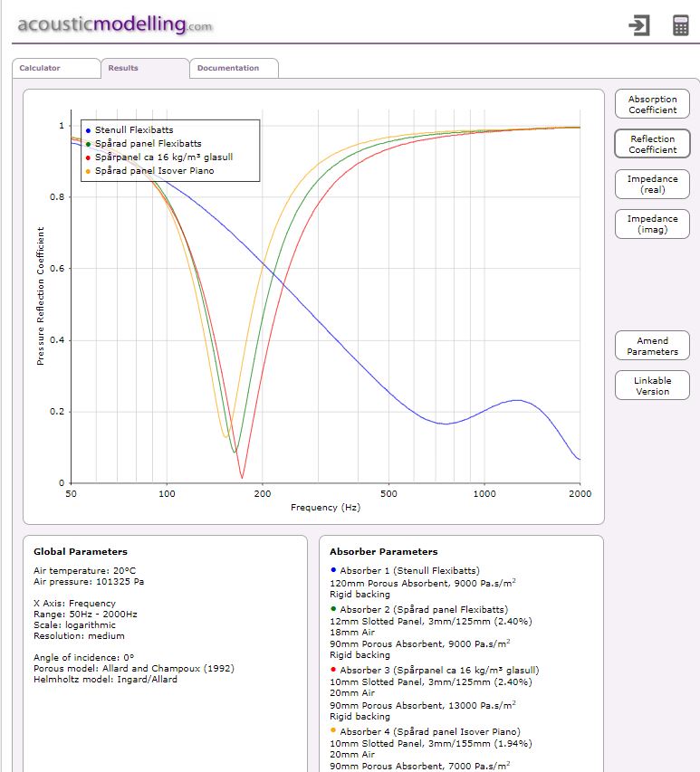Image resolution: width=700 pixels, height=772 pixels.
Task: Open the calculator icon in header
Action: tap(681, 25)
